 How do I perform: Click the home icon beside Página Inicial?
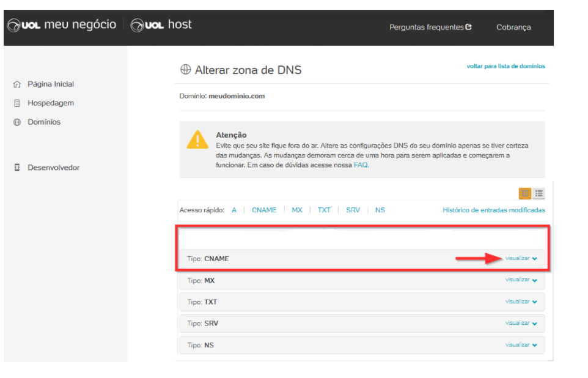coord(17,84)
